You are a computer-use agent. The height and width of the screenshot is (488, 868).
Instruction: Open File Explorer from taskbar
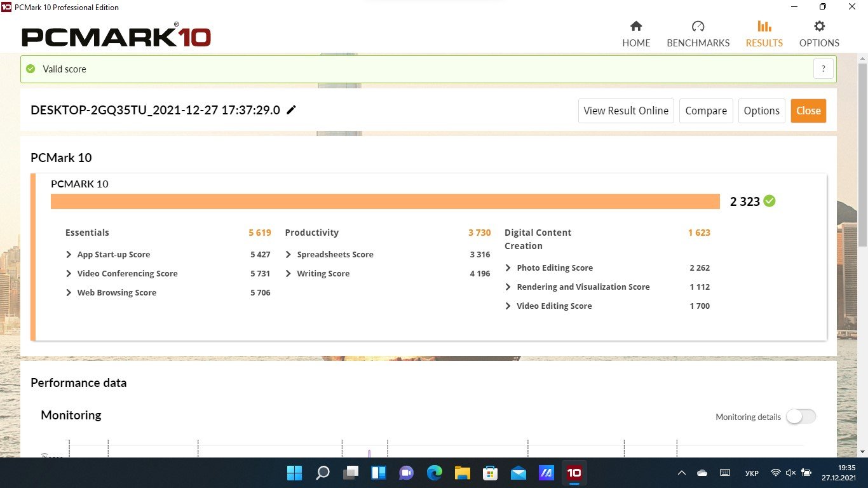coord(463,473)
